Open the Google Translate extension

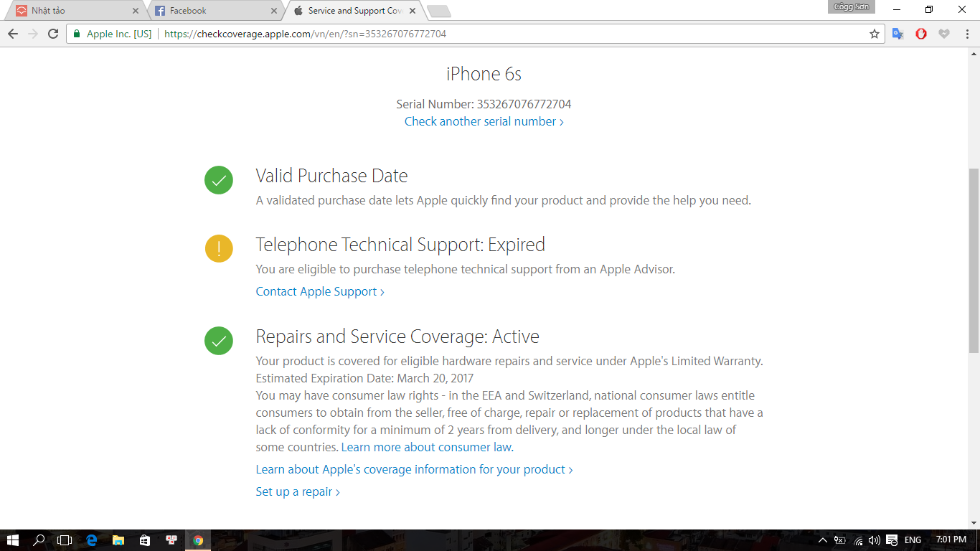tap(897, 34)
